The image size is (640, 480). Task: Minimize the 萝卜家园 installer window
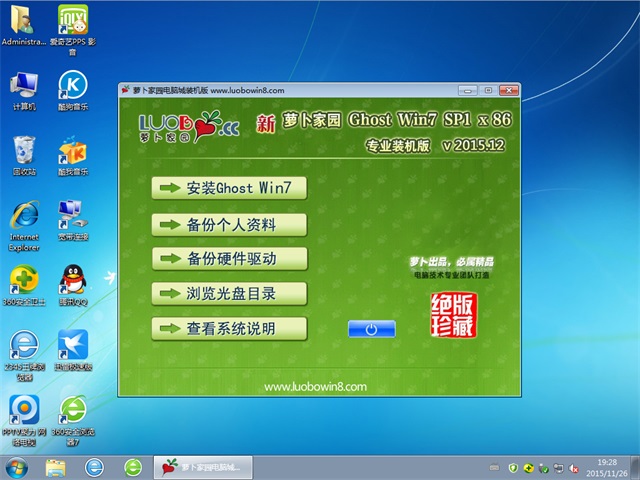(x=468, y=90)
